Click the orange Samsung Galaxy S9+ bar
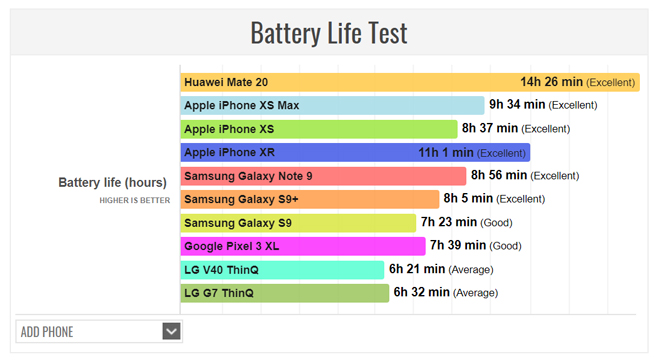654x363 pixels. coord(310,199)
